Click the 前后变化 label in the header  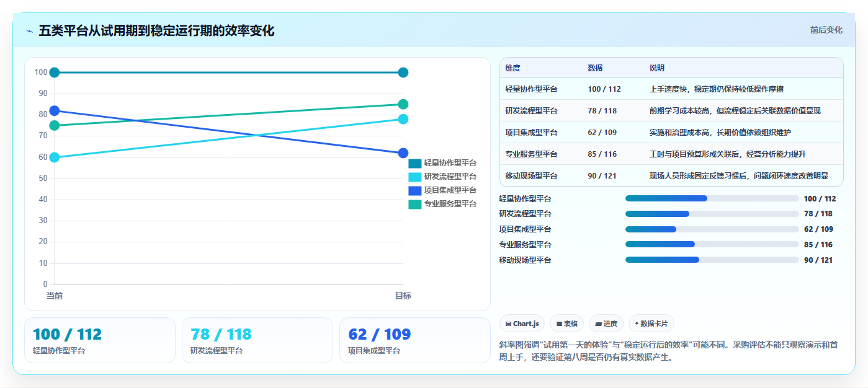826,30
